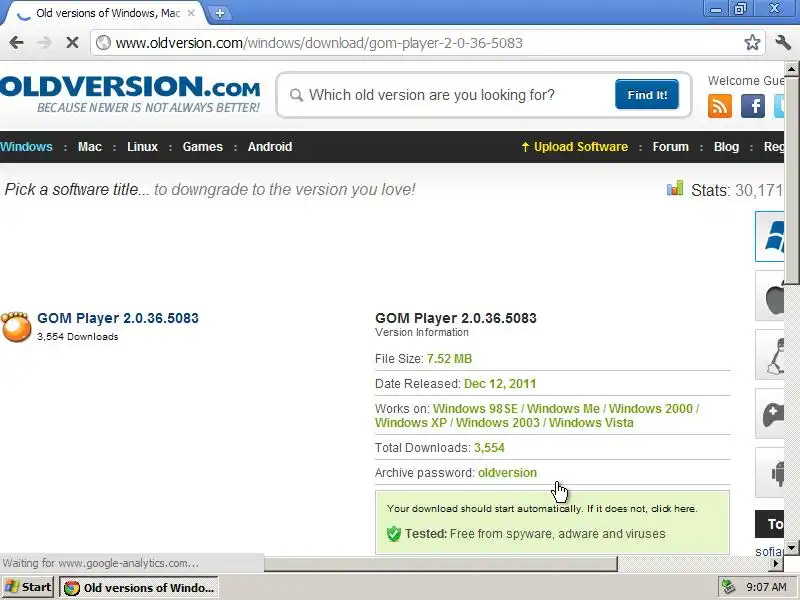The image size is (800, 600).
Task: Click the search magnifier icon
Action: [296, 95]
